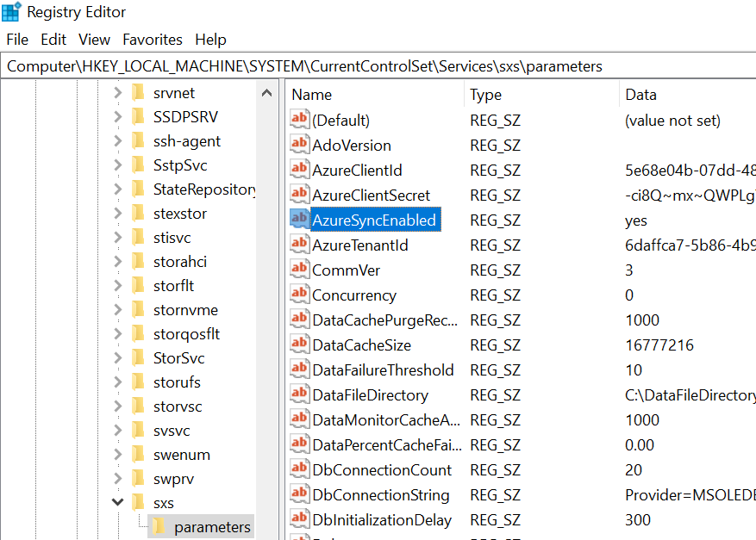Screen dimensions: 756x540
Task: Click the StorSvc folder icon
Action: [x=138, y=358]
